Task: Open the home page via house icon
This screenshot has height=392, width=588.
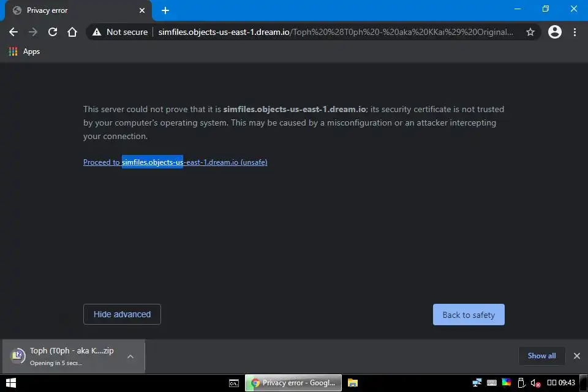Action: (x=72, y=32)
